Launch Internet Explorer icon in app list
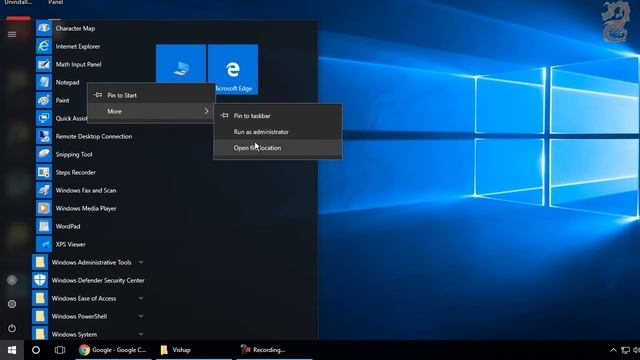 44,46
